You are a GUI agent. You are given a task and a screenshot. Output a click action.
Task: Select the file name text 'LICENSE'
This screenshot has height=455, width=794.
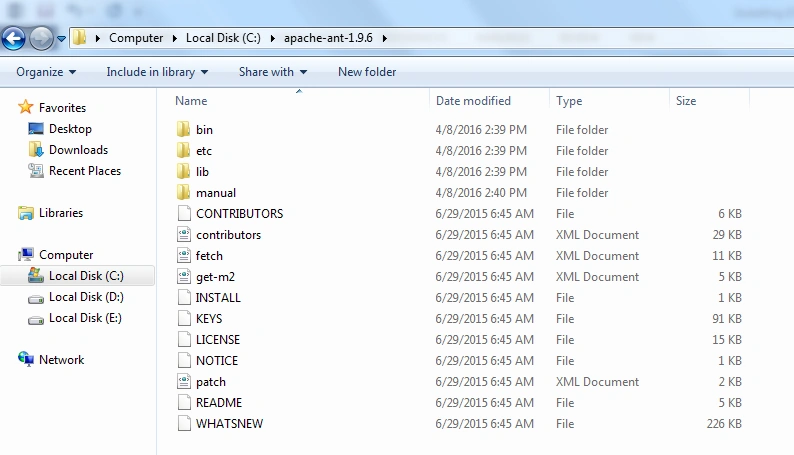click(x=218, y=340)
